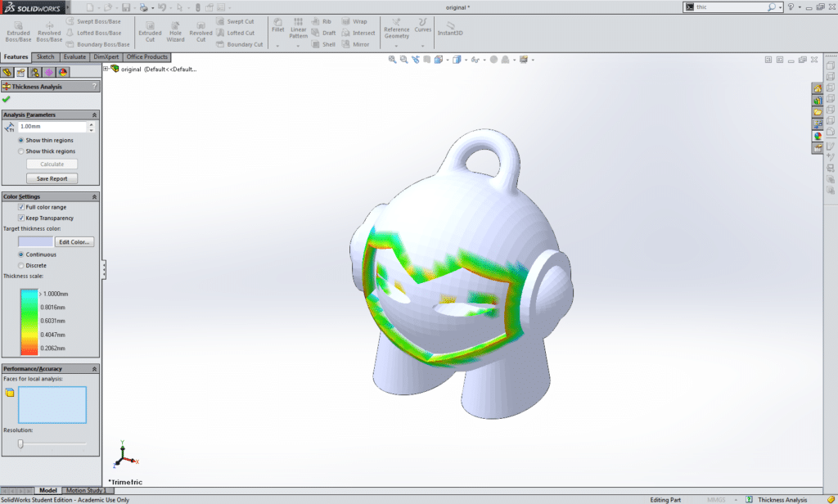Screen dimensions: 838x504
Task: Open the Hole Wizard tool
Action: click(175, 30)
